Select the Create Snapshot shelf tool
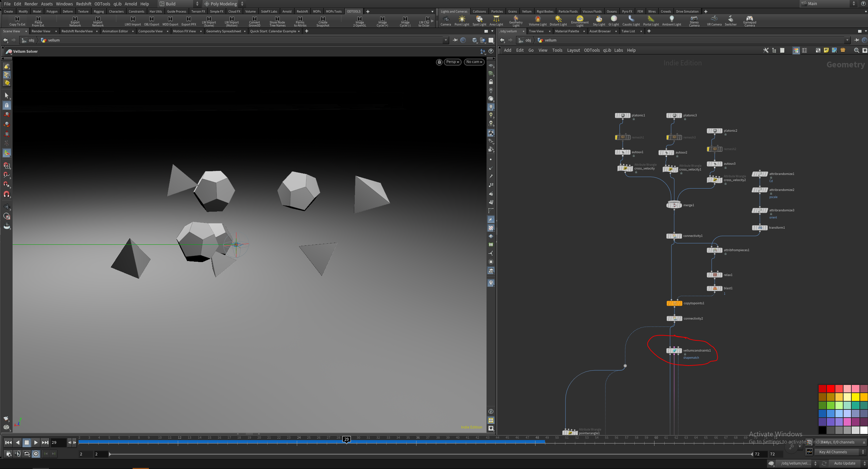This screenshot has width=868, height=469. (323, 21)
